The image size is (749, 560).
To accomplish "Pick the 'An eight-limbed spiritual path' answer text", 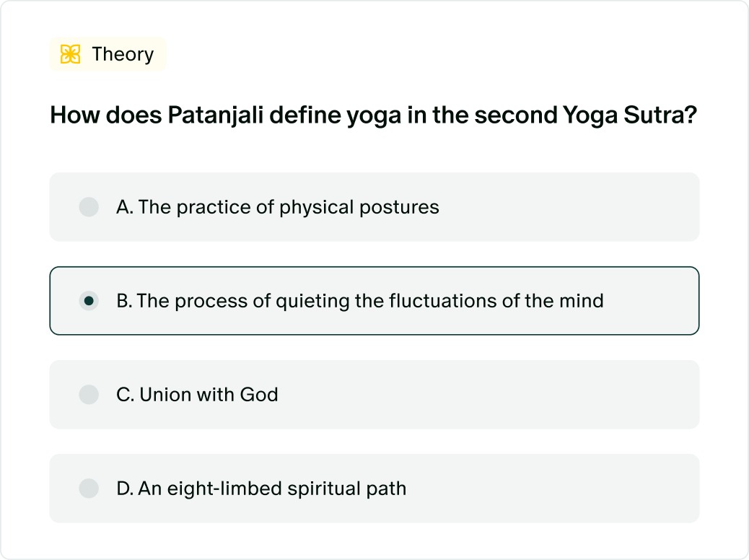I will pyautogui.click(x=272, y=489).
